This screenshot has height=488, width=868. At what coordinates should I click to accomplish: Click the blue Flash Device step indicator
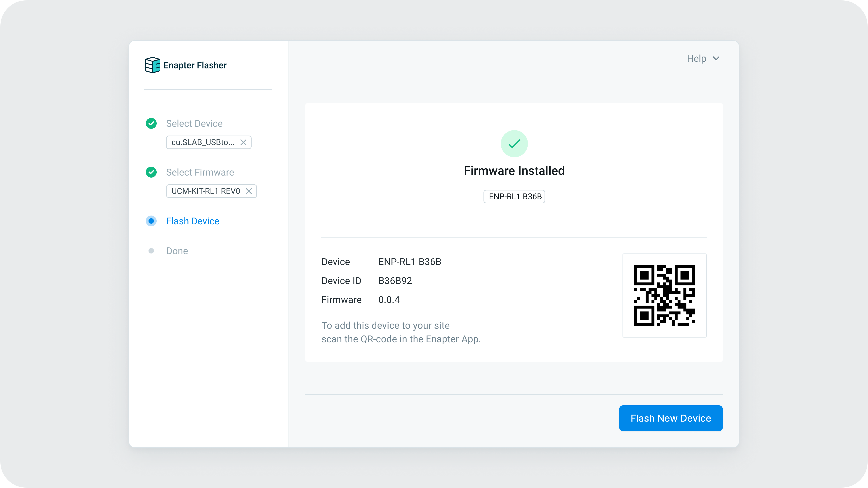151,221
